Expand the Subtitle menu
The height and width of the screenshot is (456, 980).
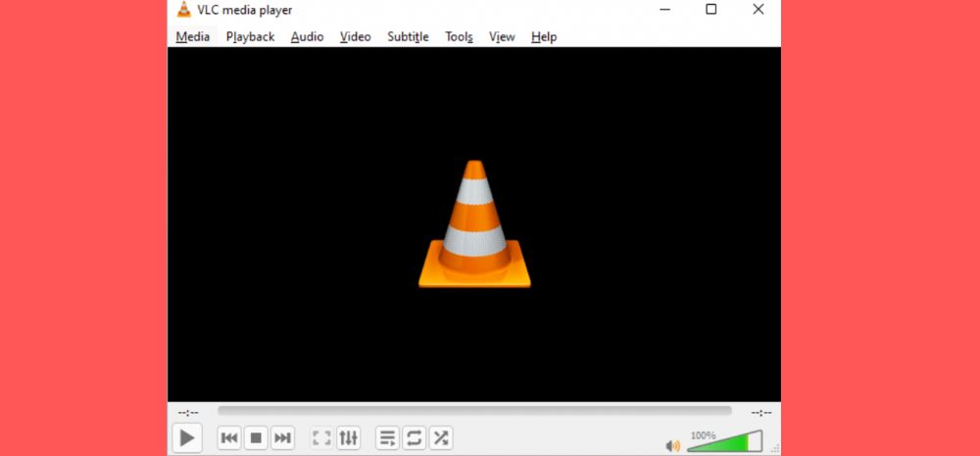[408, 37]
